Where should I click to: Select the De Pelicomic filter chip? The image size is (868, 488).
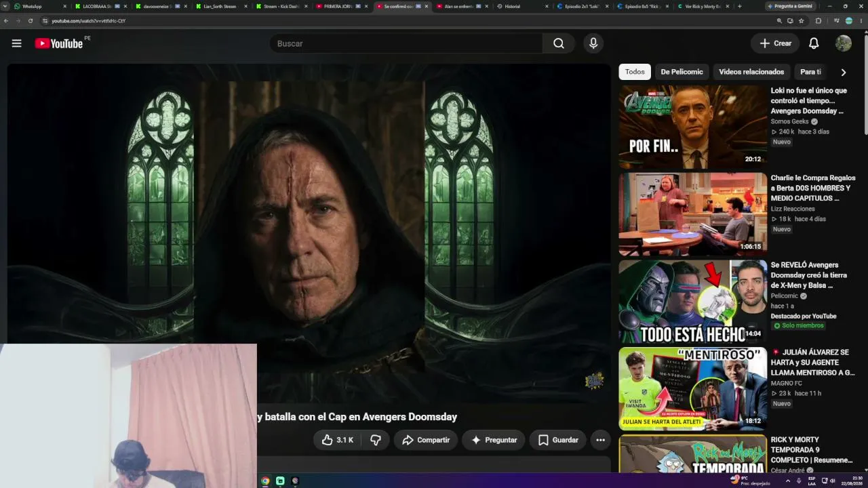[x=682, y=72]
